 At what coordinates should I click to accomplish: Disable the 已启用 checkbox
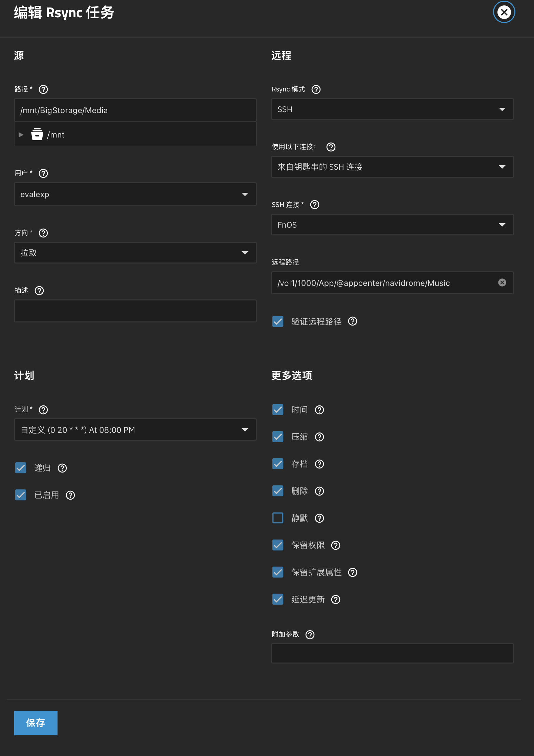21,495
